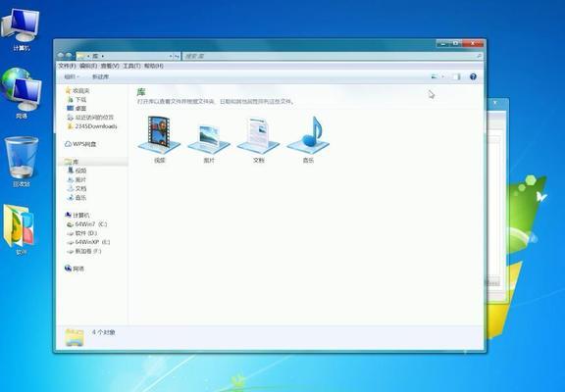Toggle the preview pane button

point(456,76)
